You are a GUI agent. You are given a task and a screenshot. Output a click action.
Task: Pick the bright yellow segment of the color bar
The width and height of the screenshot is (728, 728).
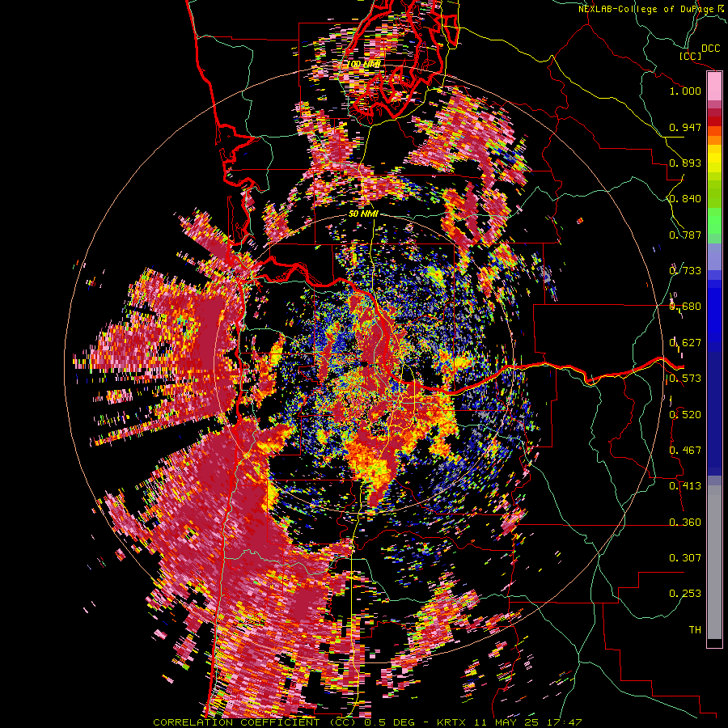(714, 159)
